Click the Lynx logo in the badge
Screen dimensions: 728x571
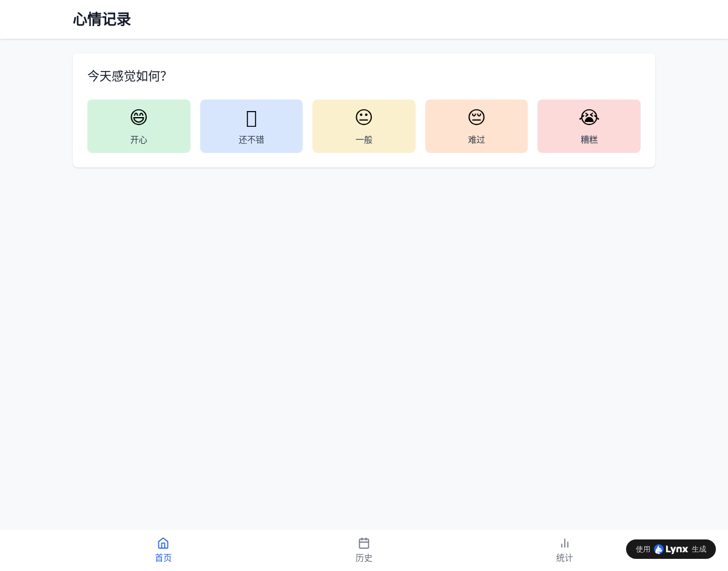point(671,549)
